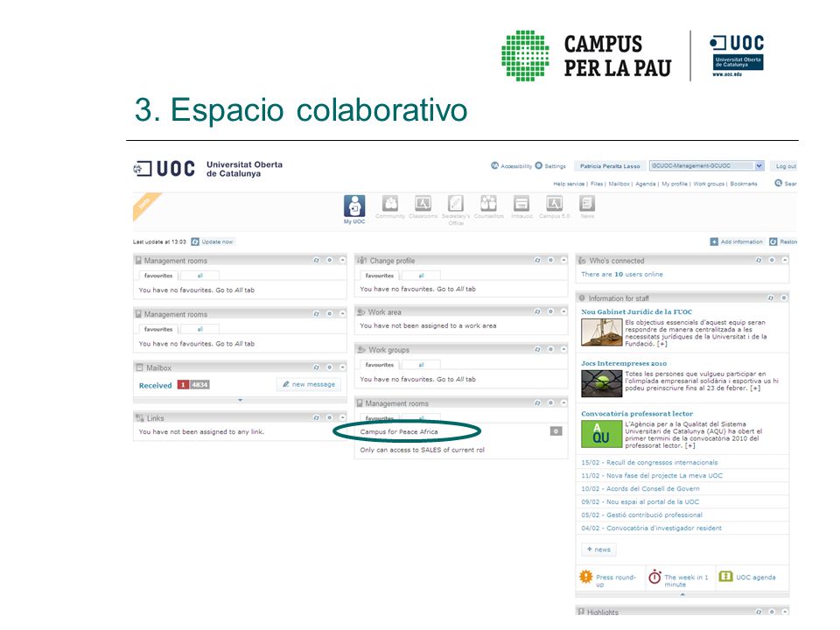Click the Update now refresh icon
The width and height of the screenshot is (840, 630).
click(195, 241)
